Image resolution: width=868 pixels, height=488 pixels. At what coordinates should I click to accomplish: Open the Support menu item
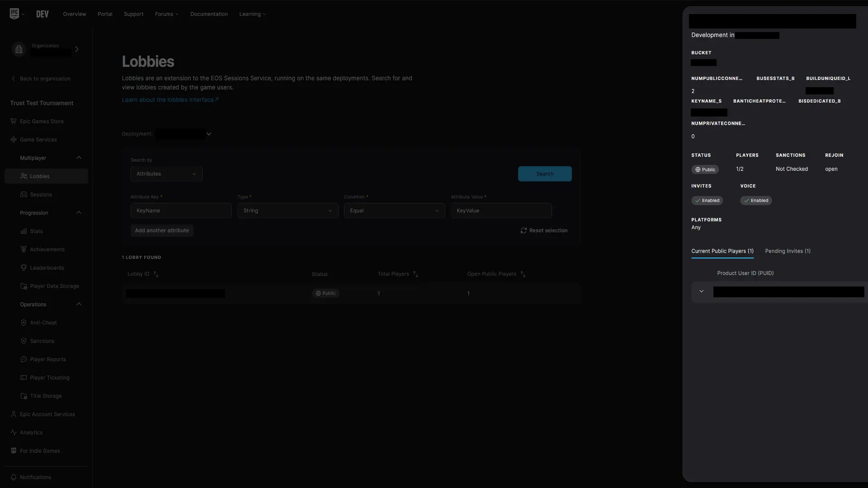coord(134,14)
